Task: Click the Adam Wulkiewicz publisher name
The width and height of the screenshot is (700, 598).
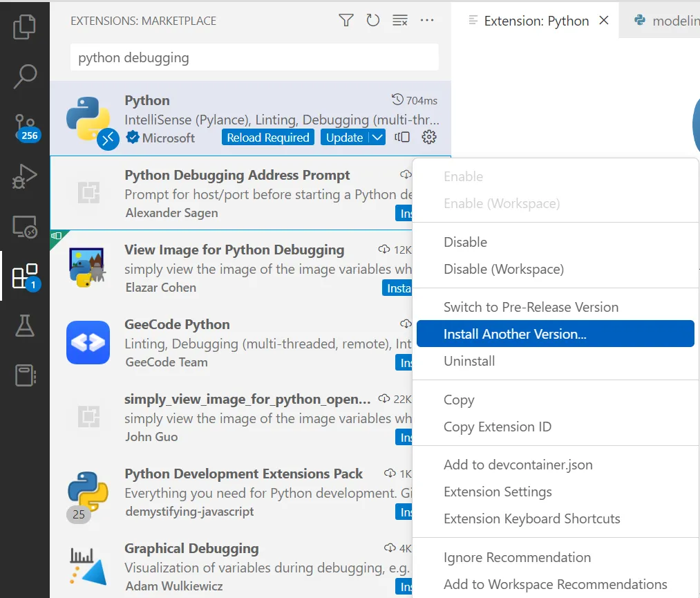Action: 173,586
